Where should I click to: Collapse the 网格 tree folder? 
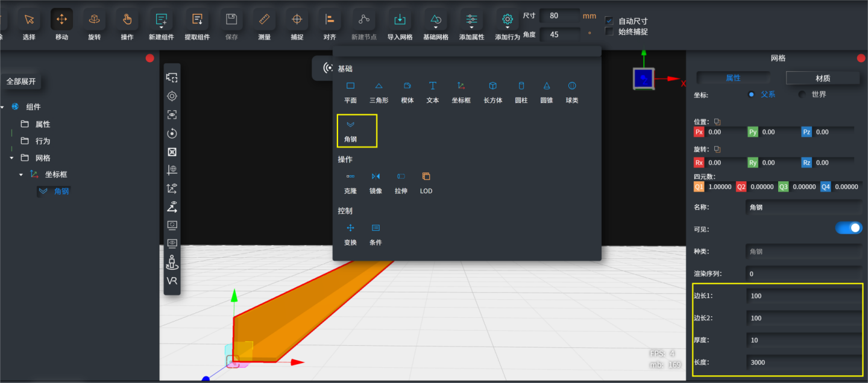(11, 158)
